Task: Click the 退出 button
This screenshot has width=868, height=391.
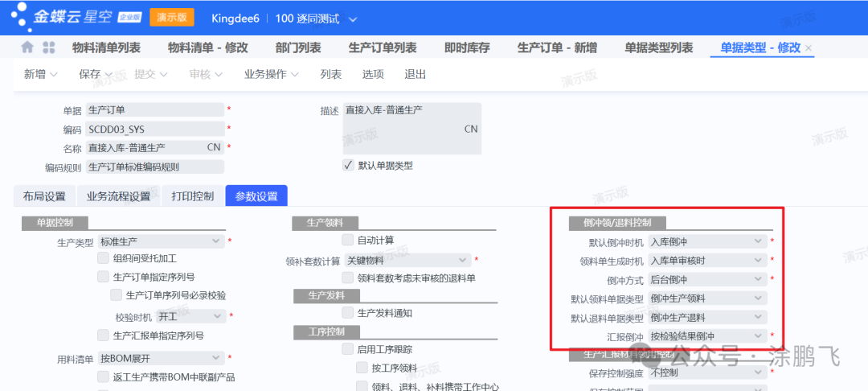Action: click(415, 75)
